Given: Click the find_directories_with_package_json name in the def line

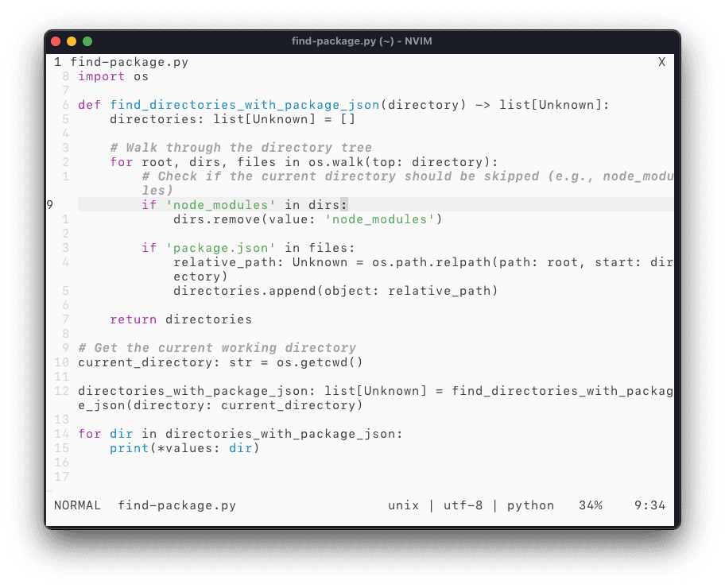Looking at the screenshot, I should tap(244, 105).
